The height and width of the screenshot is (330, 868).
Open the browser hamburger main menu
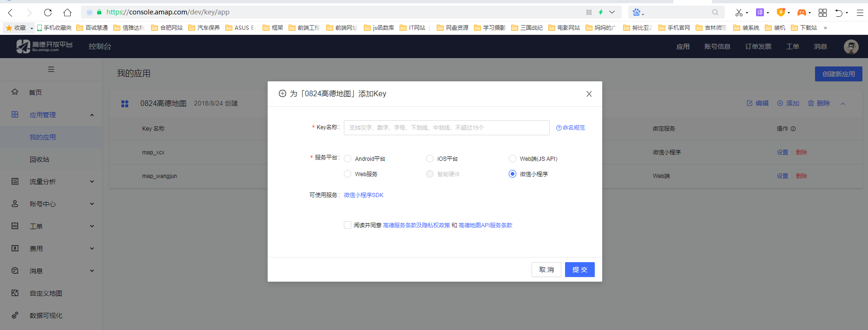click(860, 13)
